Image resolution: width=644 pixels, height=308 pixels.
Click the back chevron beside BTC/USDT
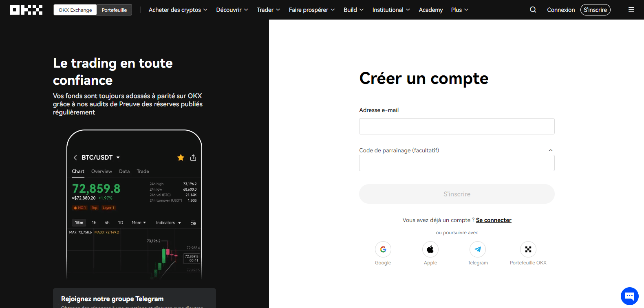tap(75, 158)
